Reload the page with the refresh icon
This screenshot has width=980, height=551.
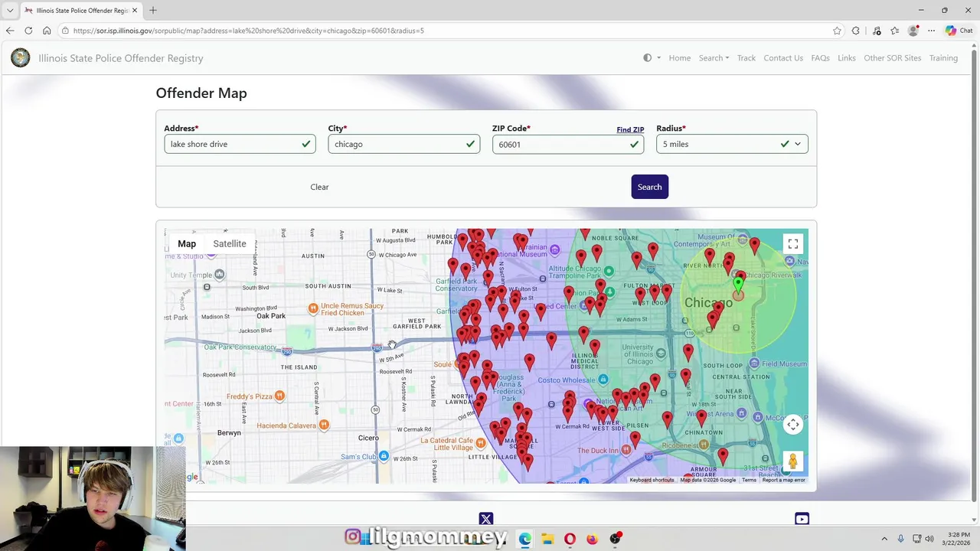click(28, 31)
